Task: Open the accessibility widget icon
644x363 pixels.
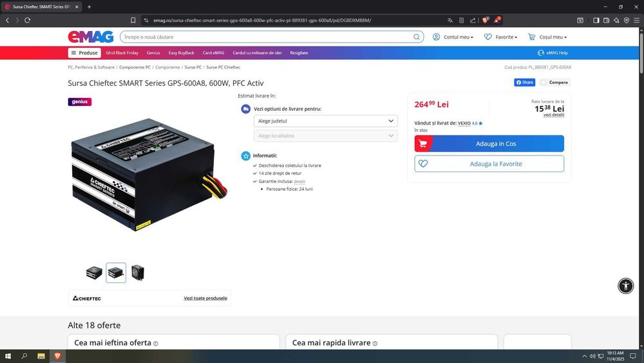Action: point(625,286)
